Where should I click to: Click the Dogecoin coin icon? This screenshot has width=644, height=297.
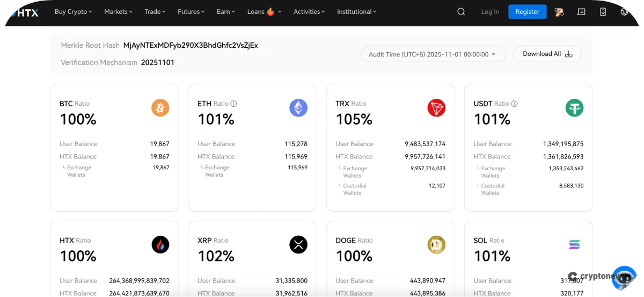(x=436, y=245)
